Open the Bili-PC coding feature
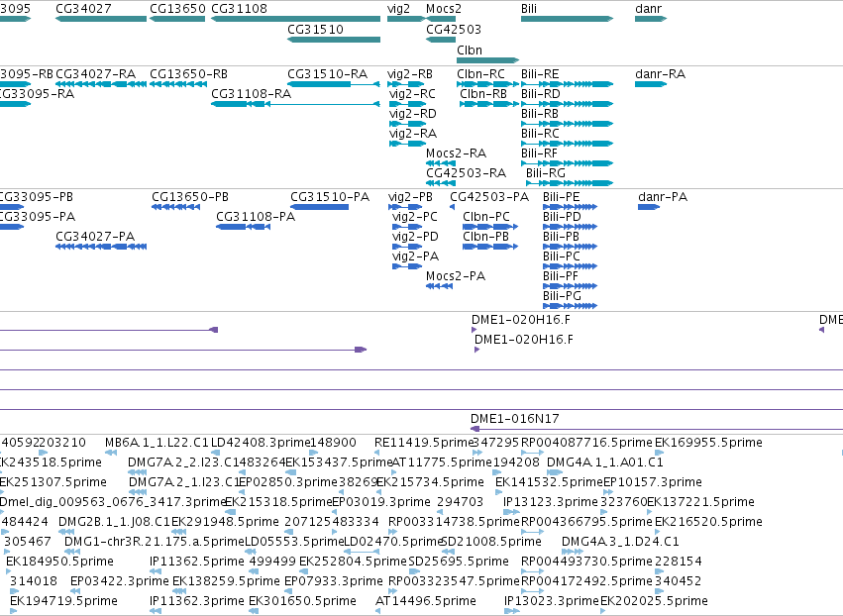This screenshot has height=616, width=843. click(x=570, y=266)
